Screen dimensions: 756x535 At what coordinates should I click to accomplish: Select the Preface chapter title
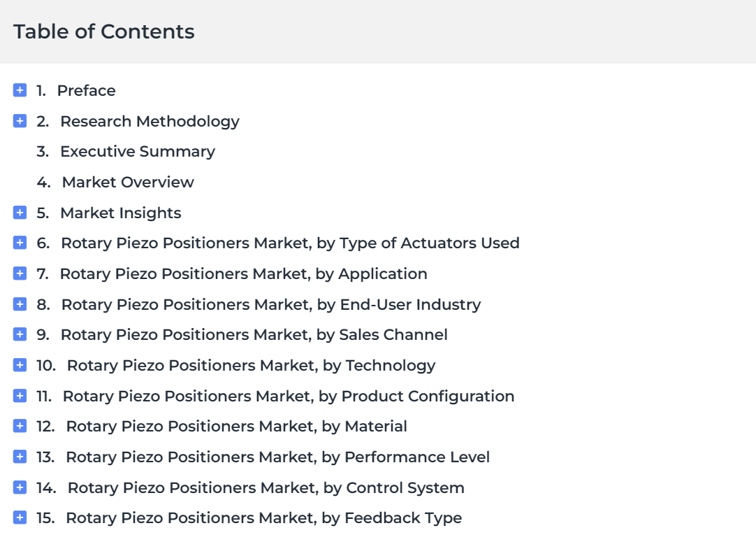pos(87,91)
